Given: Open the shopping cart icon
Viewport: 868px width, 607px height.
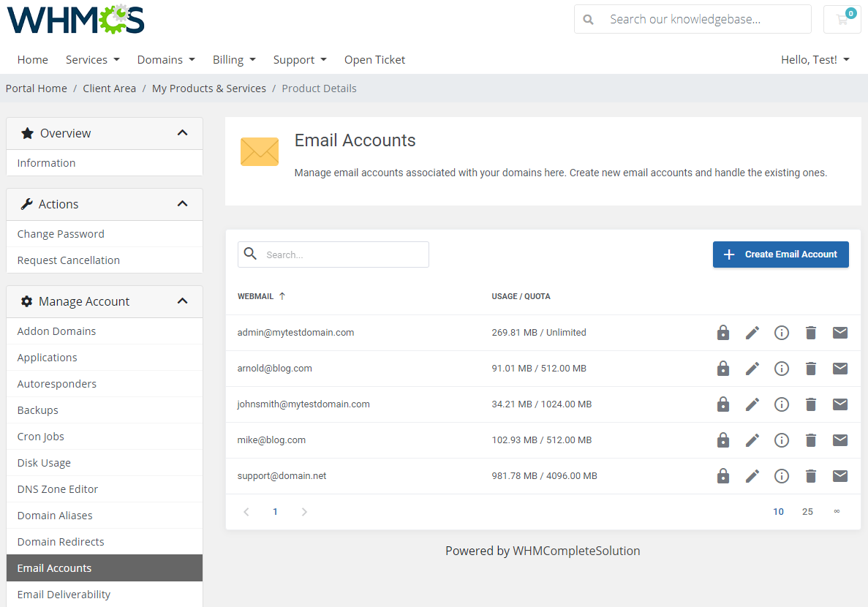Looking at the screenshot, I should pyautogui.click(x=842, y=19).
